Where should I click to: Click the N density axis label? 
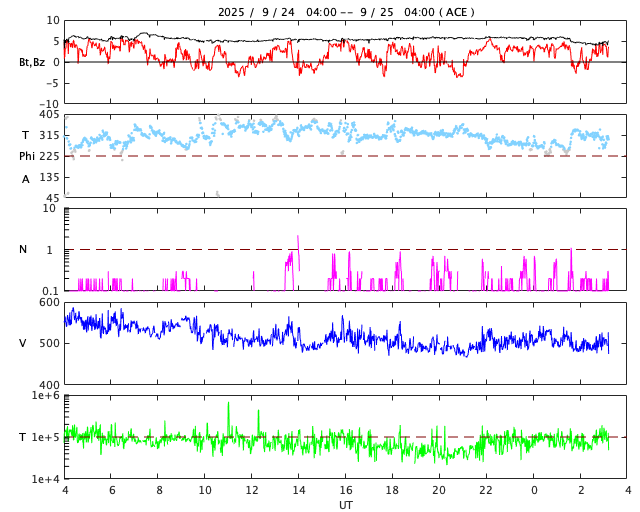[x=23, y=249]
